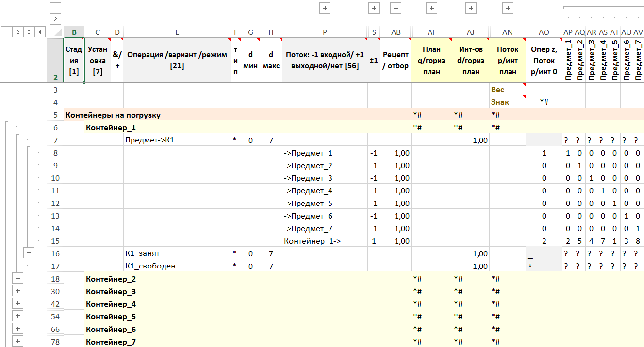Image resolution: width=644 pixels, height=347 pixels.
Task: Select column E header
Action: pos(177,32)
